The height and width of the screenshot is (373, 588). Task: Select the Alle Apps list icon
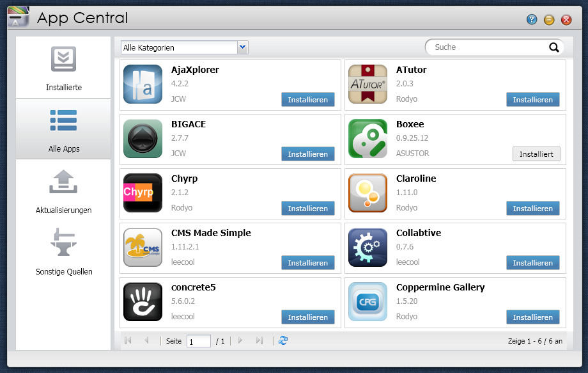[x=63, y=120]
